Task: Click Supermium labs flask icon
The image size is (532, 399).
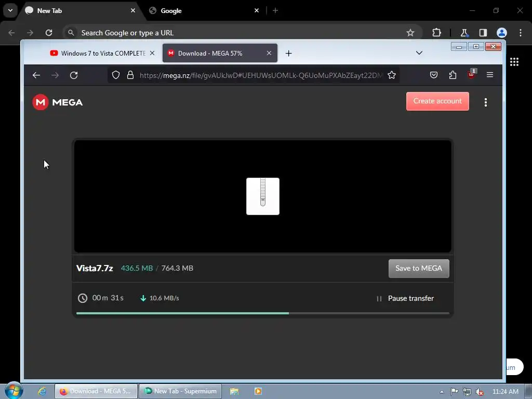Action: click(x=464, y=33)
